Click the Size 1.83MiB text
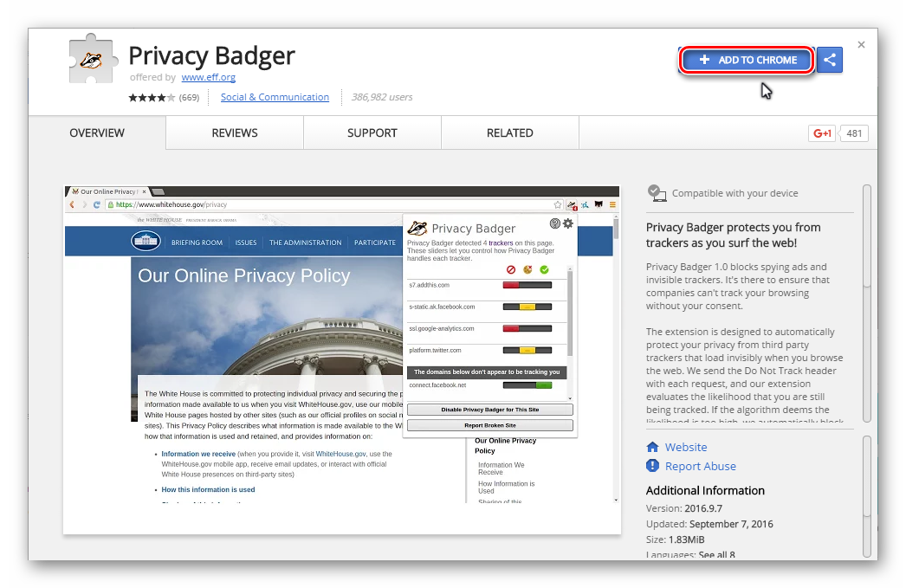906x588 pixels. [675, 540]
